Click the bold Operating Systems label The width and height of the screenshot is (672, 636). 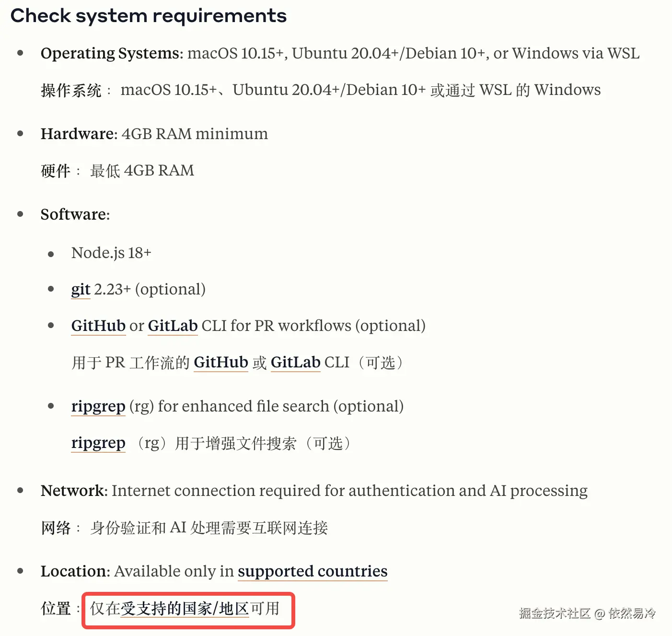[112, 53]
